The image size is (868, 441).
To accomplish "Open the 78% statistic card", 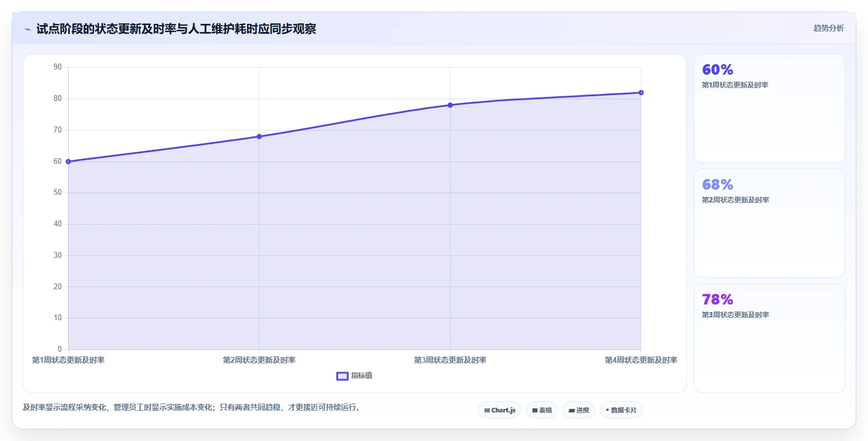I will coord(769,338).
